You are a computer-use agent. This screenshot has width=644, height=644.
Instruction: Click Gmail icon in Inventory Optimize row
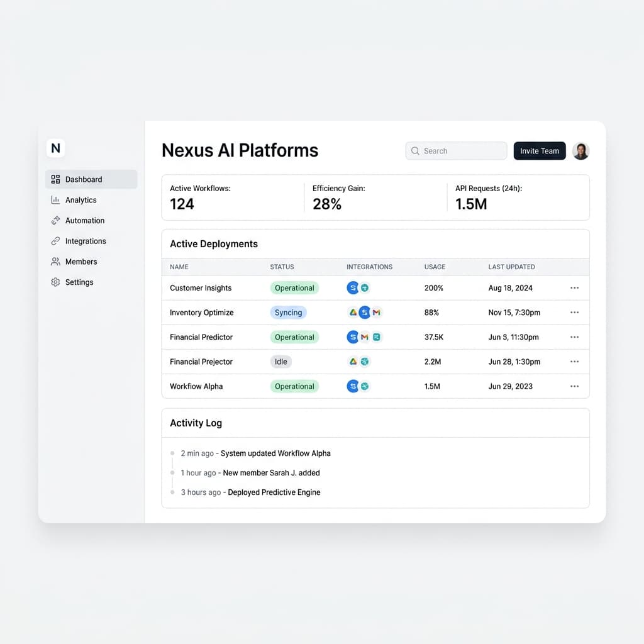[376, 313]
